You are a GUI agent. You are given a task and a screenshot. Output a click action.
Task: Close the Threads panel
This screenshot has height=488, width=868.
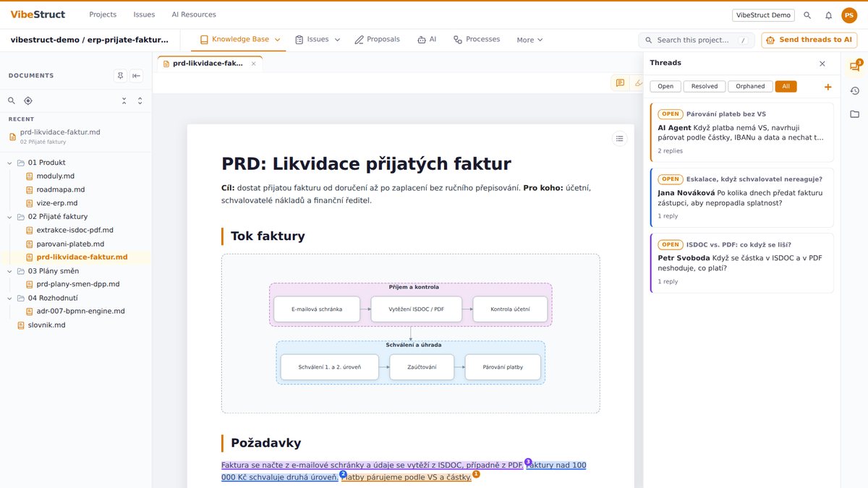[822, 64]
